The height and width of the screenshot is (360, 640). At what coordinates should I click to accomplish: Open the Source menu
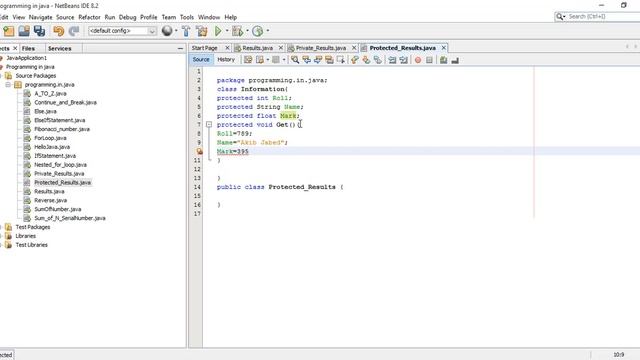[x=65, y=17]
